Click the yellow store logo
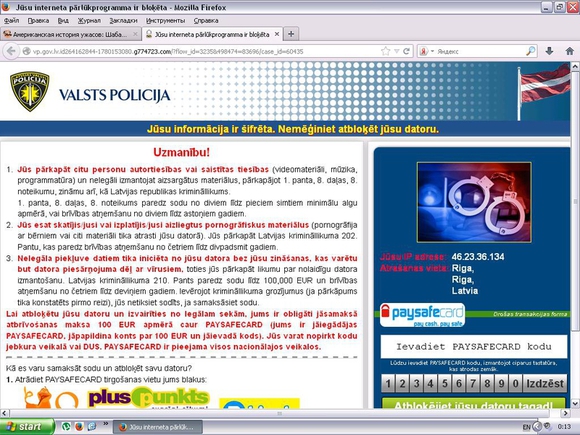The image size is (580, 435). click(x=259, y=403)
